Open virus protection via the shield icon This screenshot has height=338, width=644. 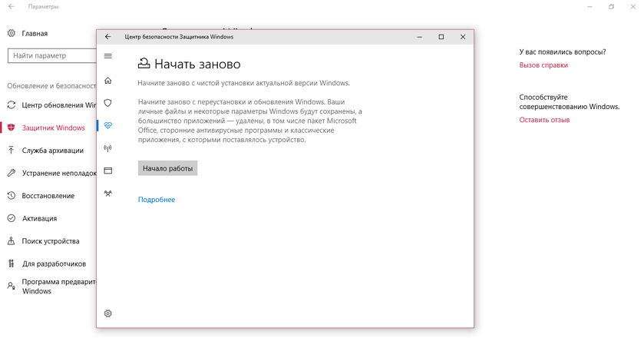pos(108,103)
